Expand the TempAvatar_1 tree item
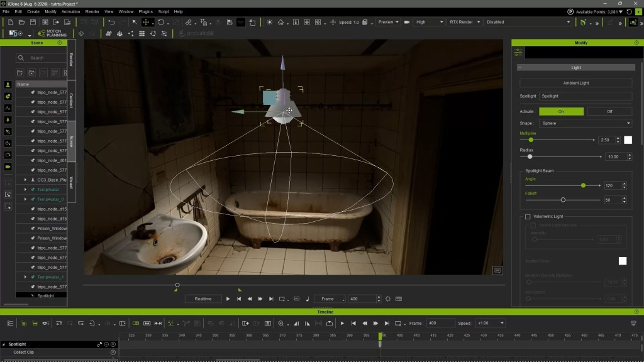This screenshot has width=644, height=362. tap(25, 277)
